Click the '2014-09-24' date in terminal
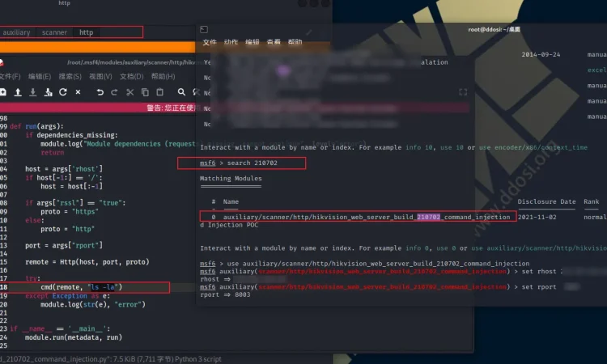Image resolution: width=607 pixels, height=364 pixels. (x=541, y=54)
